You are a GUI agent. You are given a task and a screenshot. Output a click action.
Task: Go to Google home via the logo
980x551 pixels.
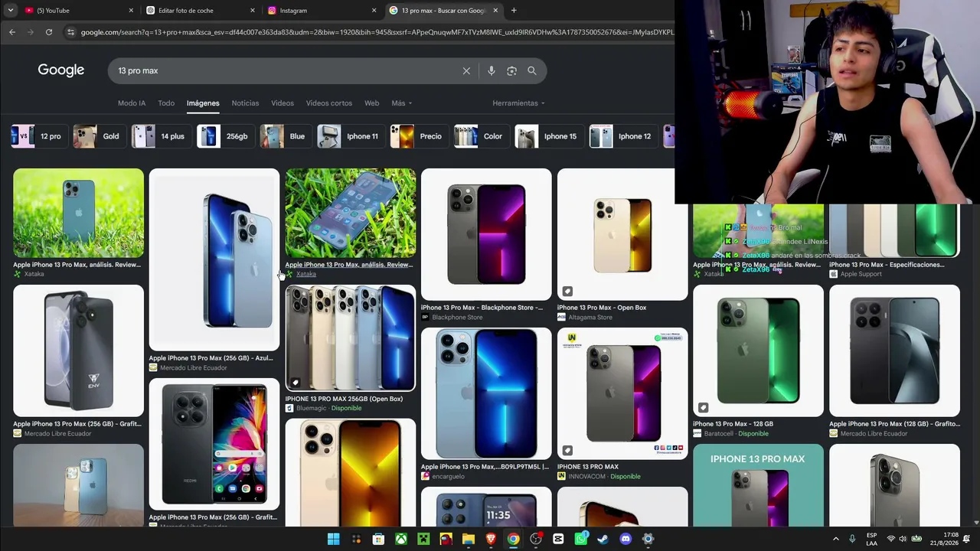tap(61, 70)
